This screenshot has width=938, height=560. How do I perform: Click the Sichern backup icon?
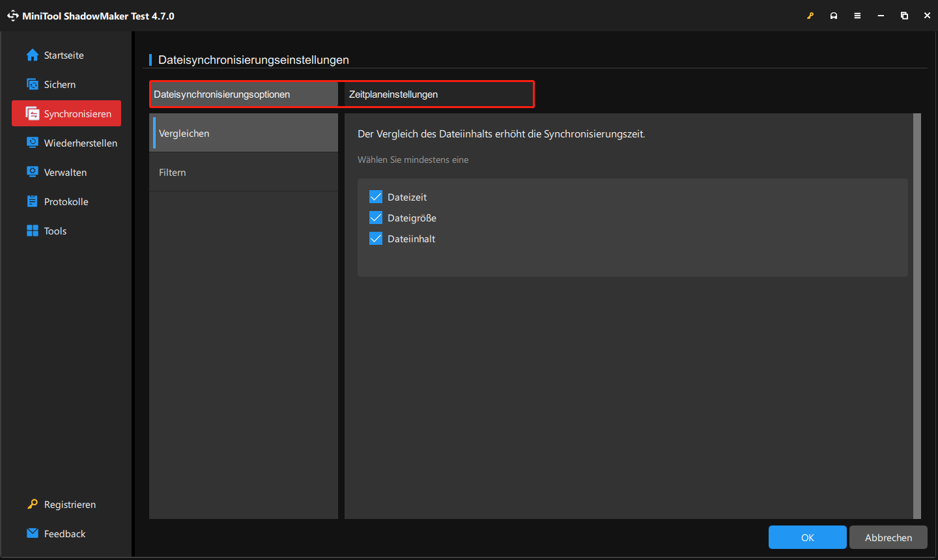point(33,85)
